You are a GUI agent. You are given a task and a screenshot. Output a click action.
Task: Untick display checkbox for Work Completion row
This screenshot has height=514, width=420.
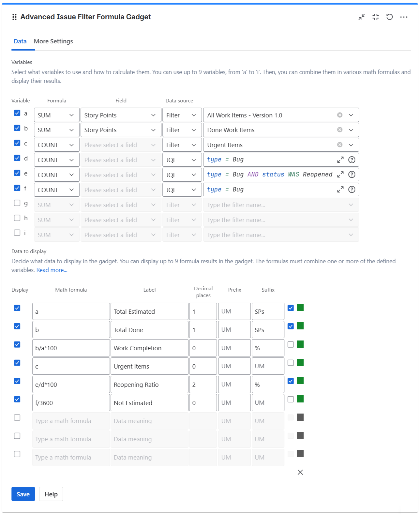17,345
